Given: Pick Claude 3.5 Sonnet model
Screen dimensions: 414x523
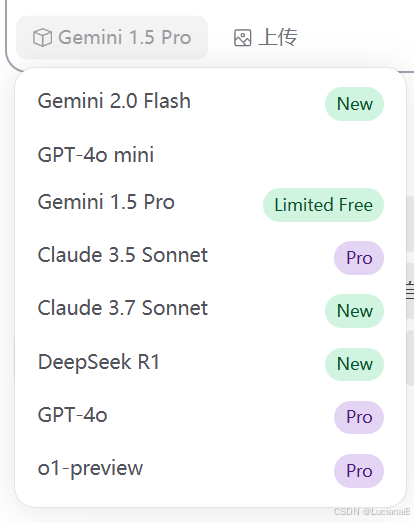Looking at the screenshot, I should click(211, 255).
